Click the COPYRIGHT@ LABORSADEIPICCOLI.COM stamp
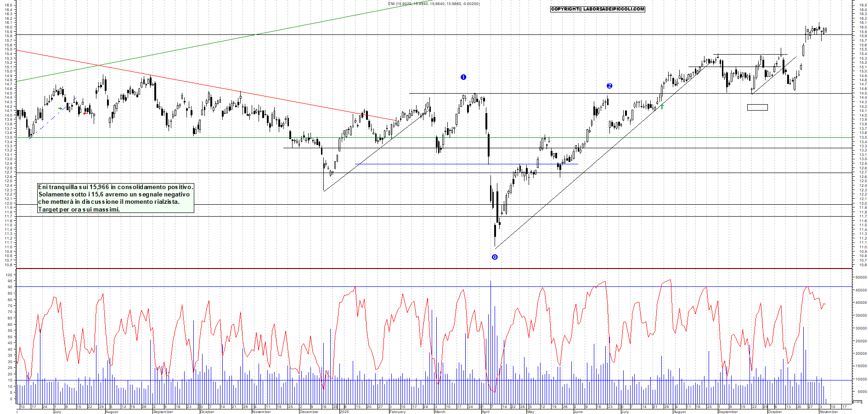 click(597, 9)
